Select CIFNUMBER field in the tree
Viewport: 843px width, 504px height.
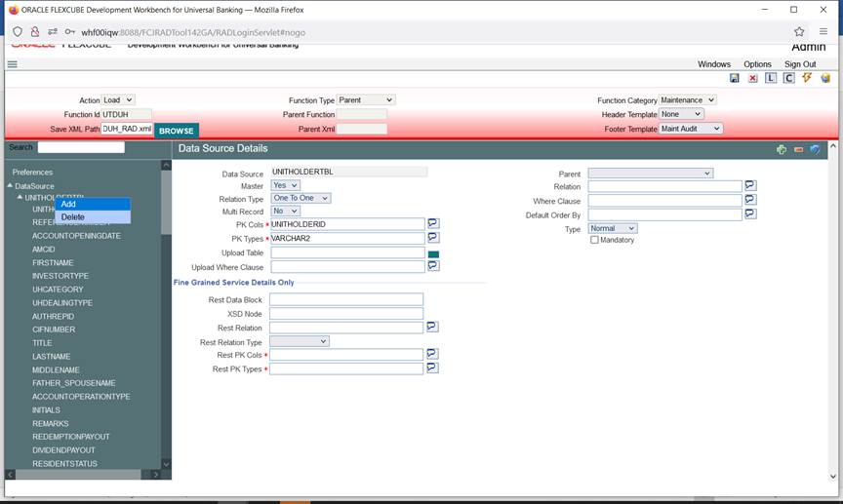click(54, 330)
